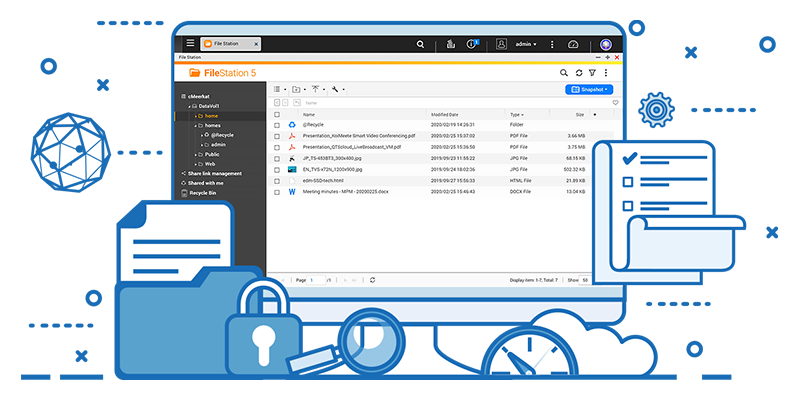Expand the admin user dropdown
Image resolution: width=800 pixels, height=400 pixels.
coord(526,44)
